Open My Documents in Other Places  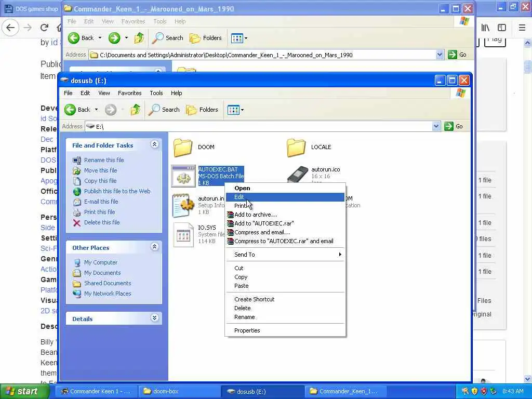102,273
